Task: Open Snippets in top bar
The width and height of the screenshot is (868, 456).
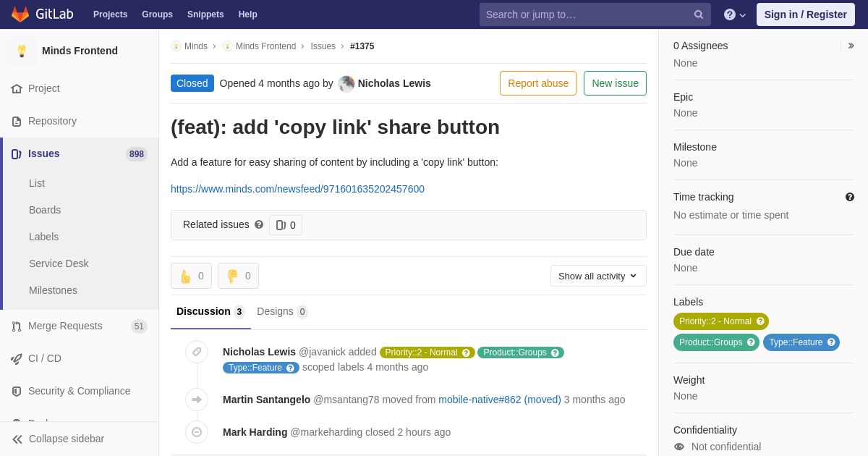Action: coord(205,14)
